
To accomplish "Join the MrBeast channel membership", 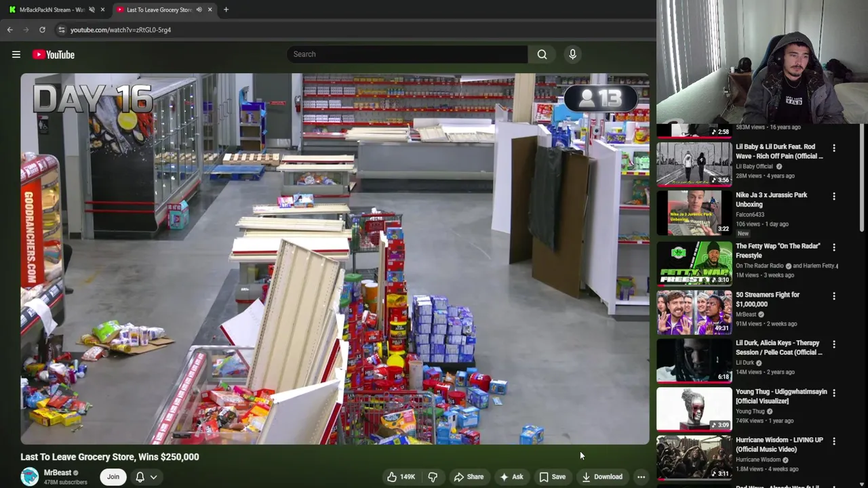I will click(x=113, y=476).
